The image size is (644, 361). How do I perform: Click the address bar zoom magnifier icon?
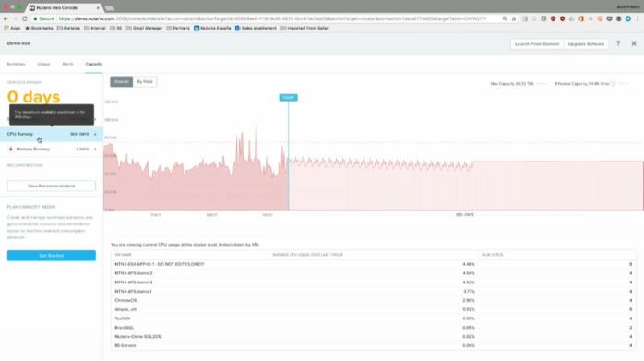[x=505, y=18]
